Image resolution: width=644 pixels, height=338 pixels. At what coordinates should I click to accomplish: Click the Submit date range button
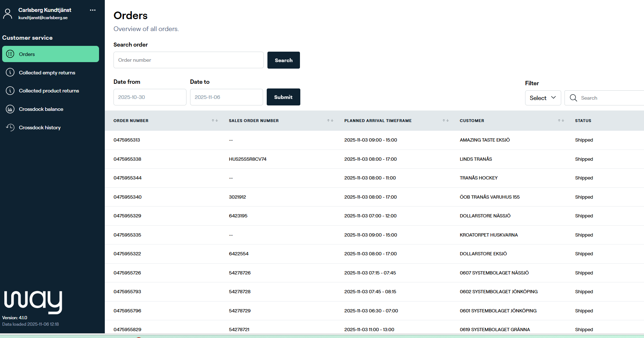tap(283, 97)
